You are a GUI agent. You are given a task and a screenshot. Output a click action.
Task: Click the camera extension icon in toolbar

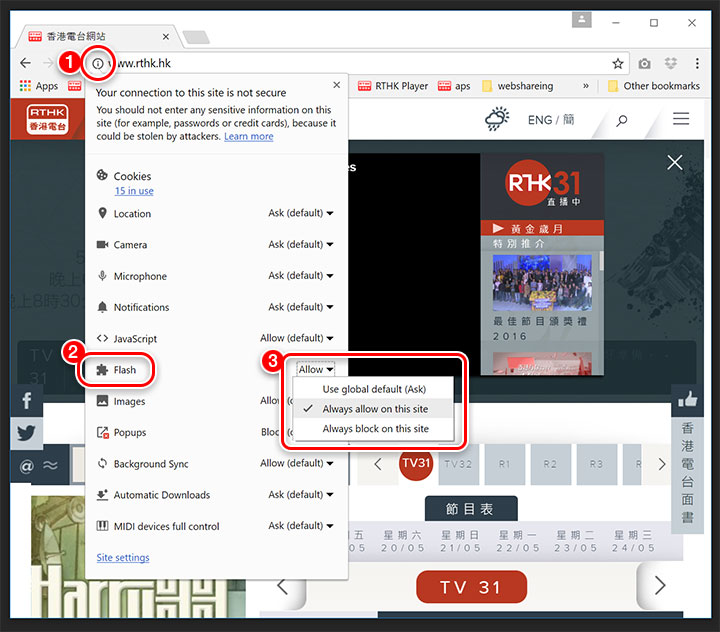(647, 63)
